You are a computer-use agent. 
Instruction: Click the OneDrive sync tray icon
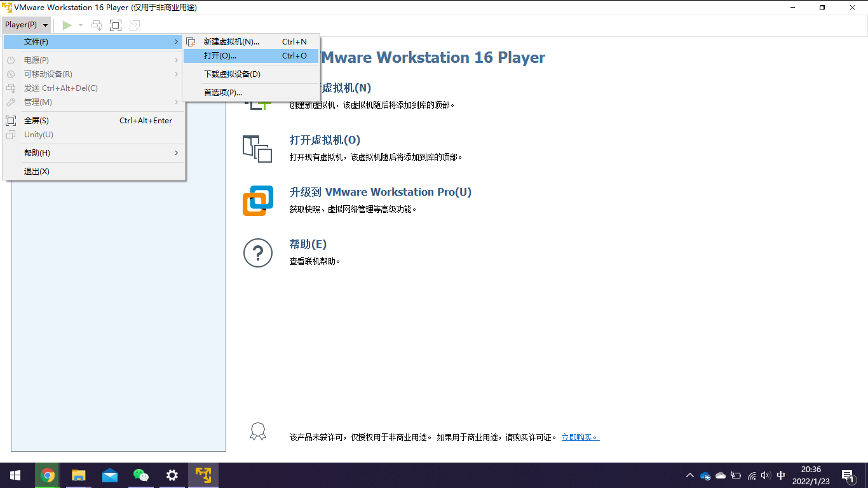[705, 475]
